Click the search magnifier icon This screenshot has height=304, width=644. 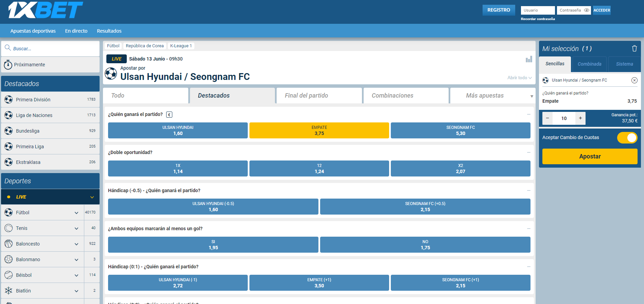tap(8, 48)
